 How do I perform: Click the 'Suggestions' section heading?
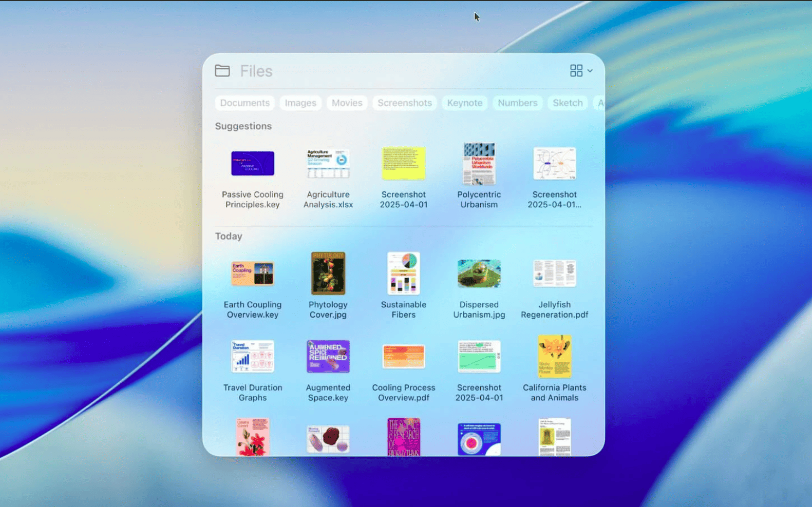pyautogui.click(x=243, y=126)
